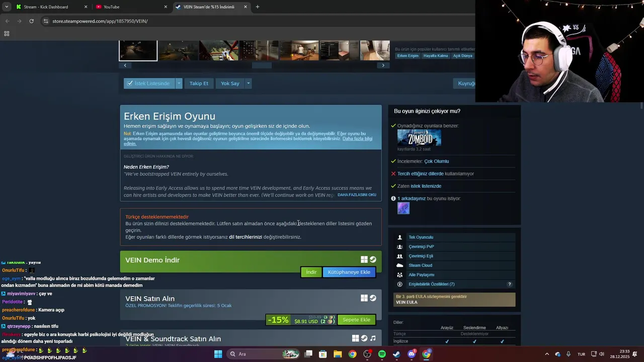Click the Steam icon on VEIN Demo row
644x362 pixels.
[373, 259]
